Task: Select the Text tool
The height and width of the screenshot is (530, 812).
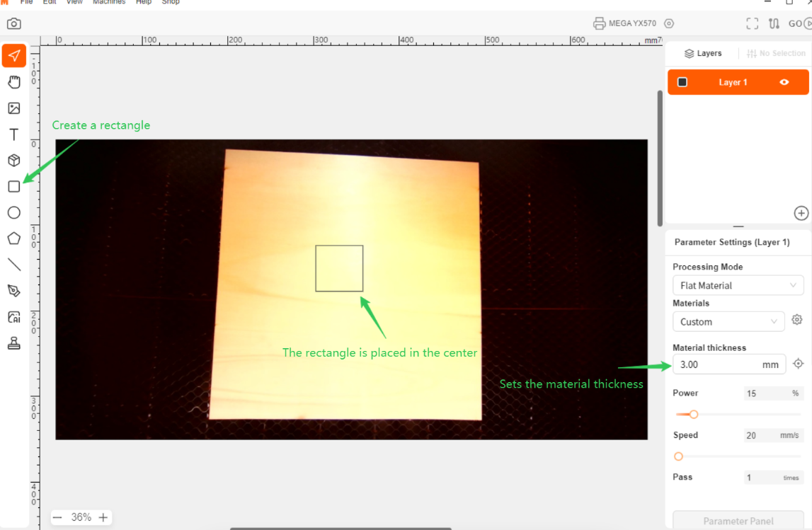Action: [x=14, y=134]
